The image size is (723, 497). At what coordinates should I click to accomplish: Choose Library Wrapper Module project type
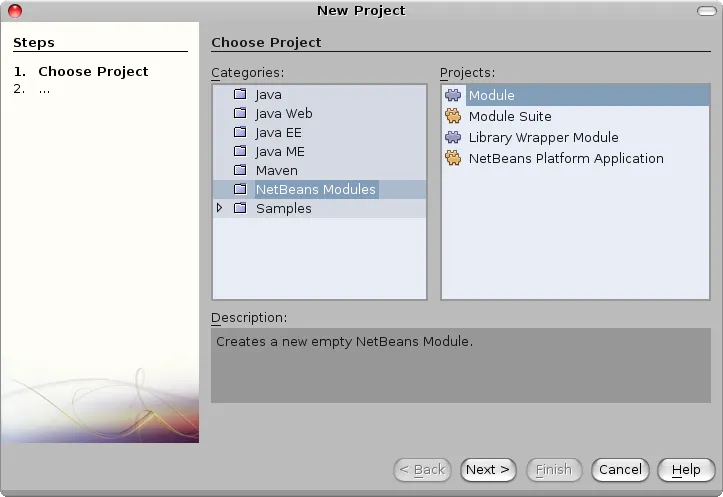(x=544, y=137)
